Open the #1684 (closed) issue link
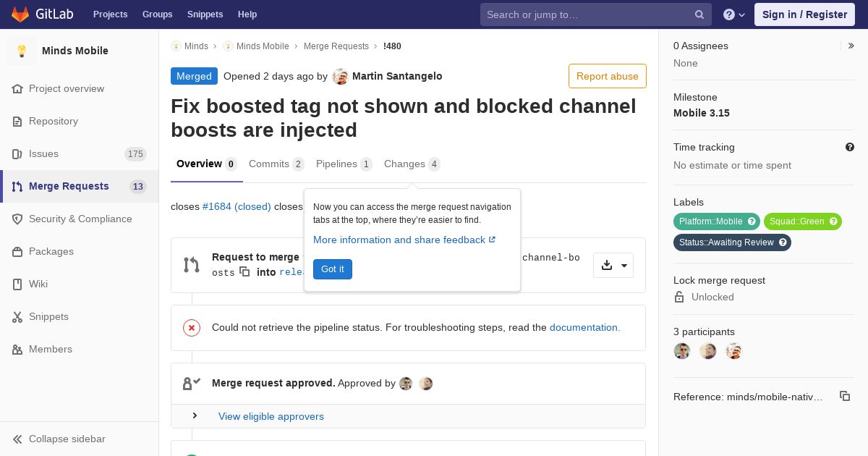 (237, 206)
